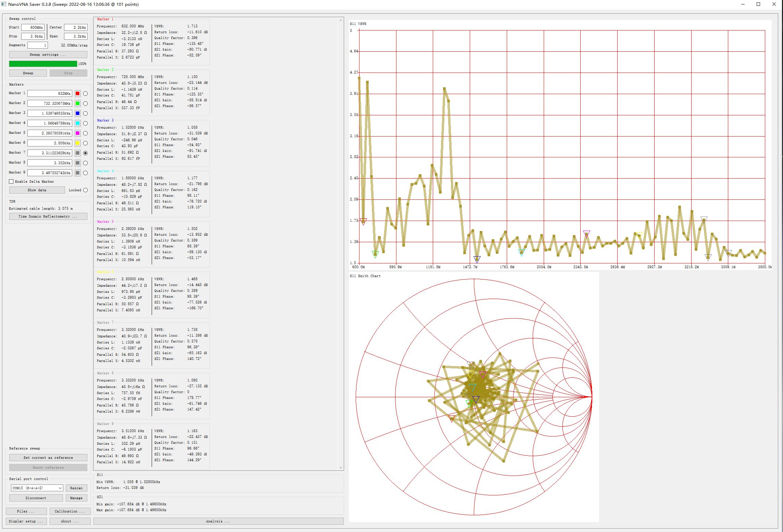783x532 pixels.
Task: Click Marker 6 yellow color swatch
Action: click(78, 143)
